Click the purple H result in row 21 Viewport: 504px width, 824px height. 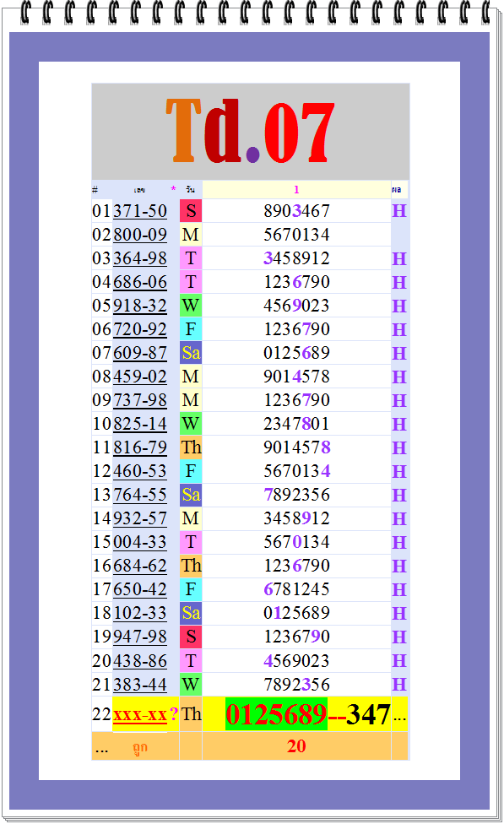coord(399,684)
